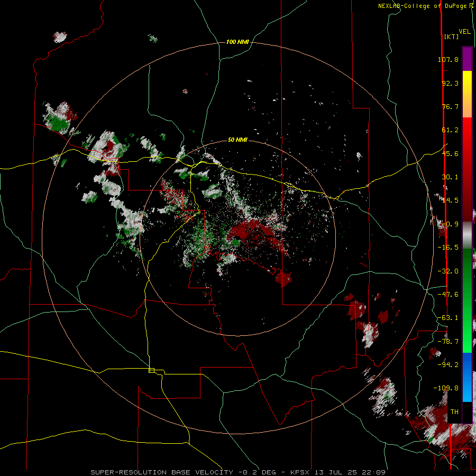Select the -32.0 velocity scale value

(448, 271)
